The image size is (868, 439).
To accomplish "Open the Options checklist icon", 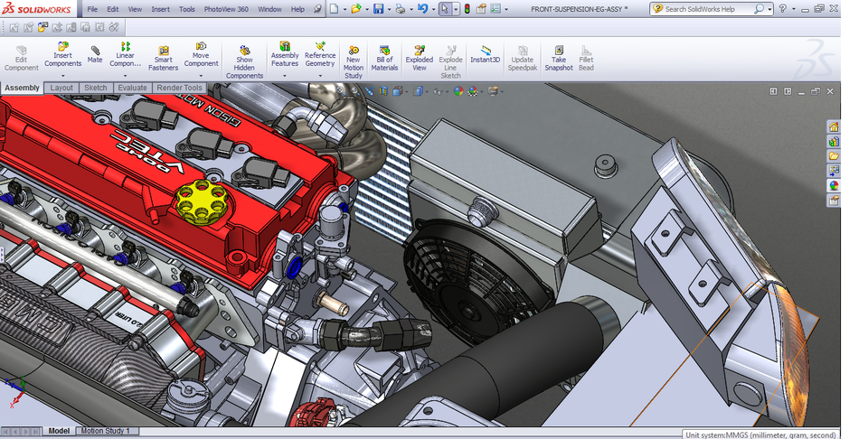I will pyautogui.click(x=495, y=9).
